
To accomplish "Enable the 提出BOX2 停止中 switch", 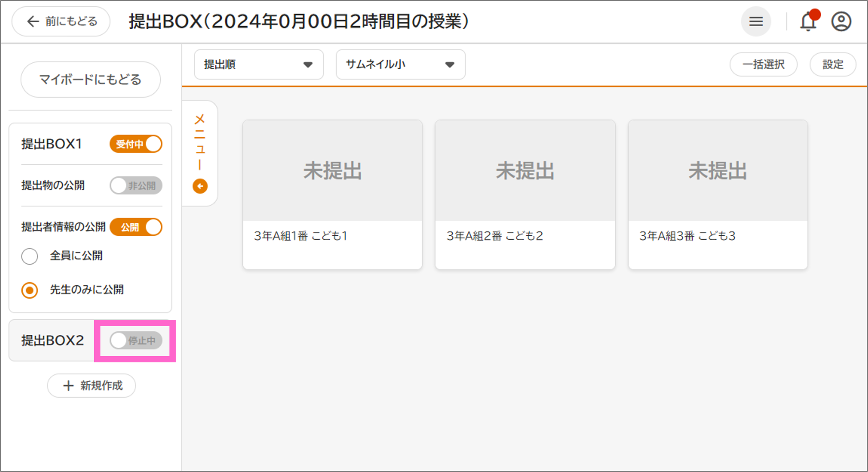I will tap(136, 341).
